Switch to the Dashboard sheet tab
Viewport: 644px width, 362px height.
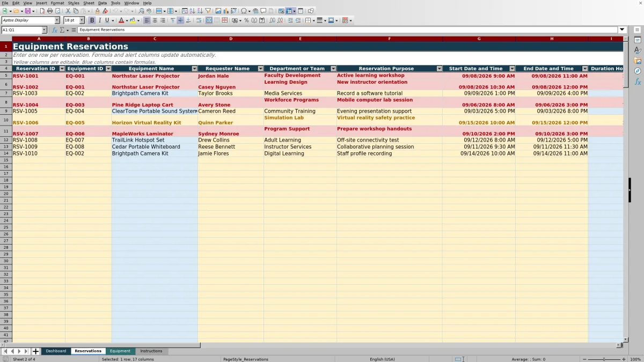pyautogui.click(x=56, y=351)
